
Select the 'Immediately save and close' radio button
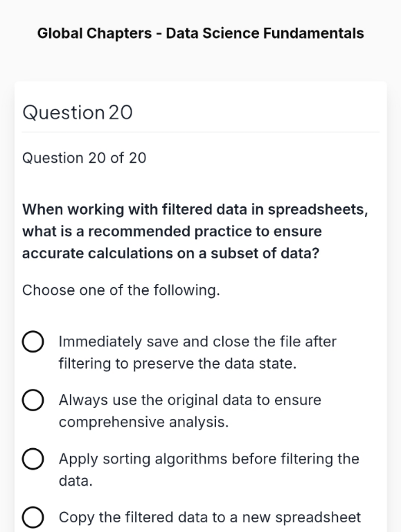coord(33,342)
